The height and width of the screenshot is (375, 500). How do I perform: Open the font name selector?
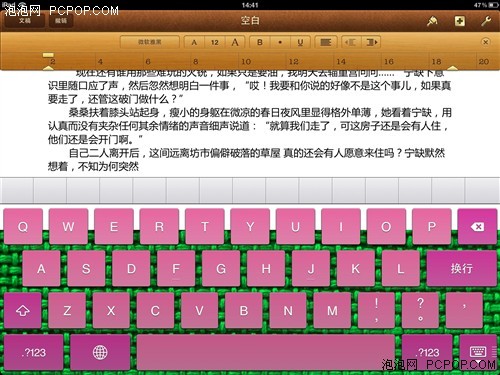click(x=150, y=42)
